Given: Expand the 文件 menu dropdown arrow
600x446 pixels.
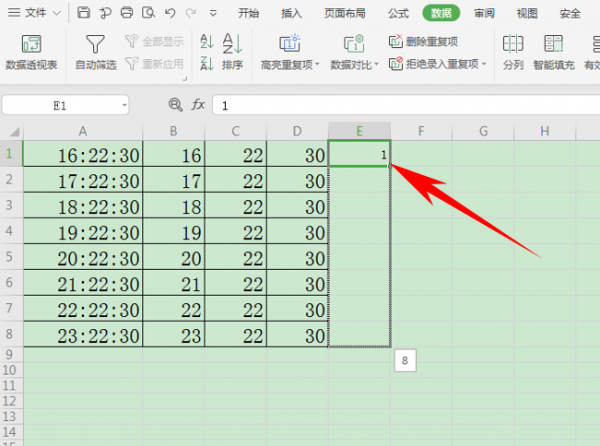Looking at the screenshot, I should pos(57,13).
